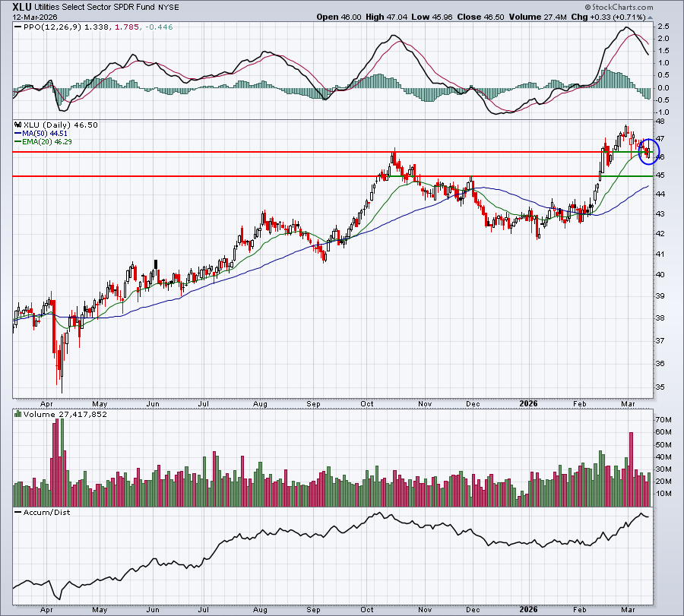This screenshot has height=616, width=684.
Task: Click the black dash icon before Accum/Dist
Action: tap(18, 512)
